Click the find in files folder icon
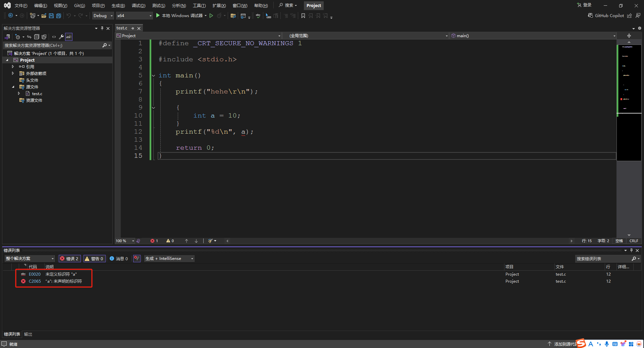Image resolution: width=644 pixels, height=348 pixels. (233, 16)
